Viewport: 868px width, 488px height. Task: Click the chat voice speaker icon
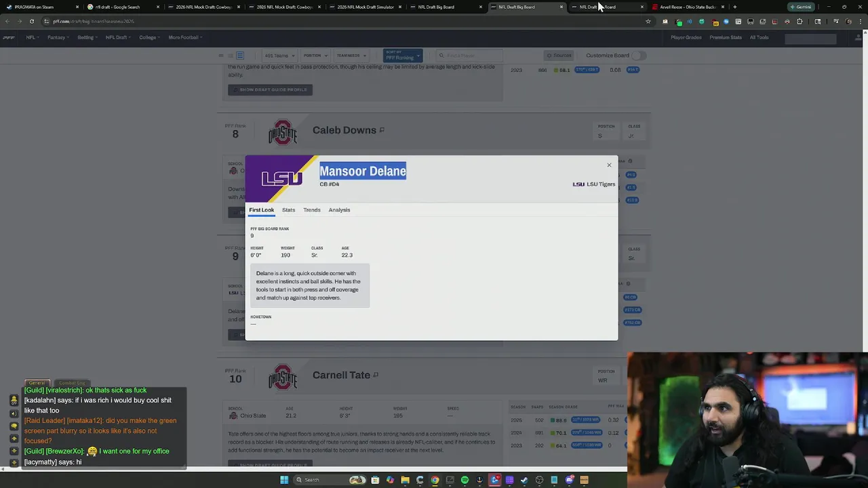coord(14,414)
